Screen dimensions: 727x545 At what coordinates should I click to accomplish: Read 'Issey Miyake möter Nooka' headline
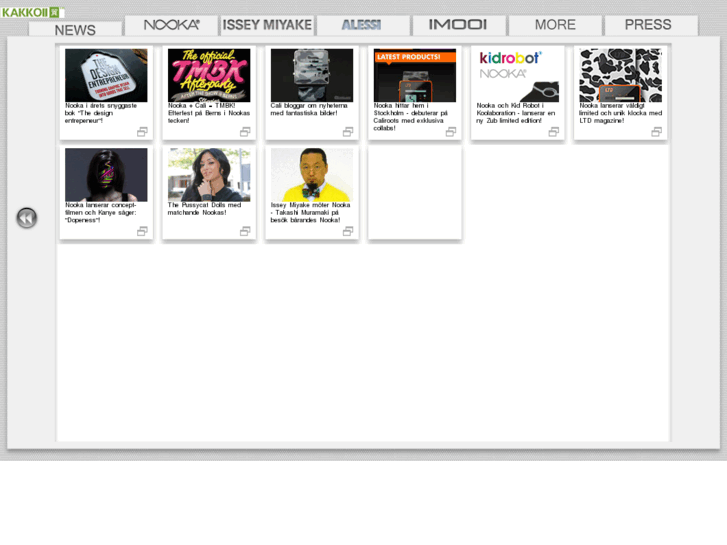coord(310,212)
